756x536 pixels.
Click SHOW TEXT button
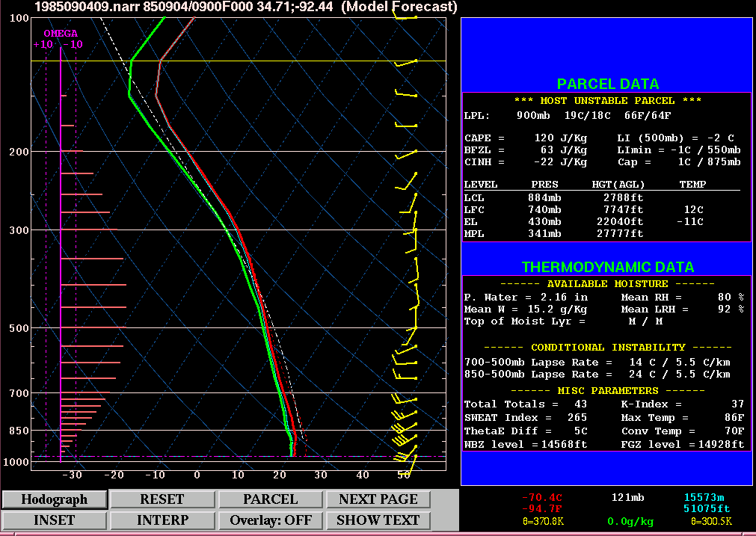pos(378,520)
